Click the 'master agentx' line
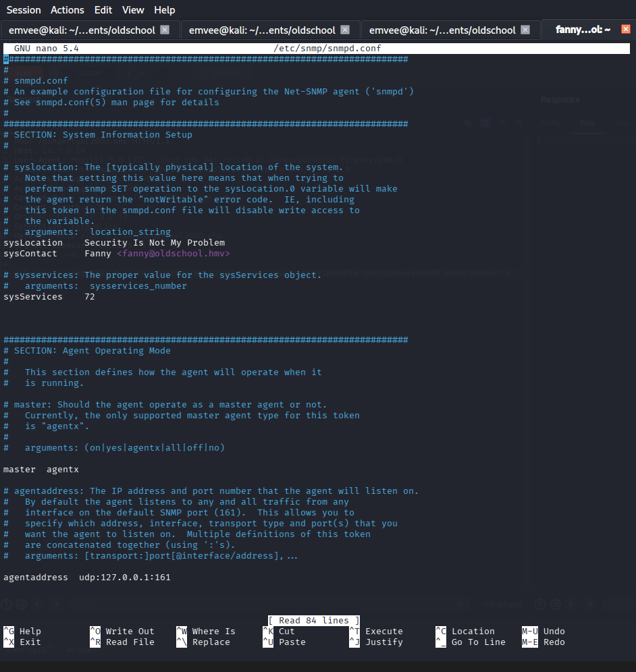The height and width of the screenshot is (672, 636). [x=41, y=470]
